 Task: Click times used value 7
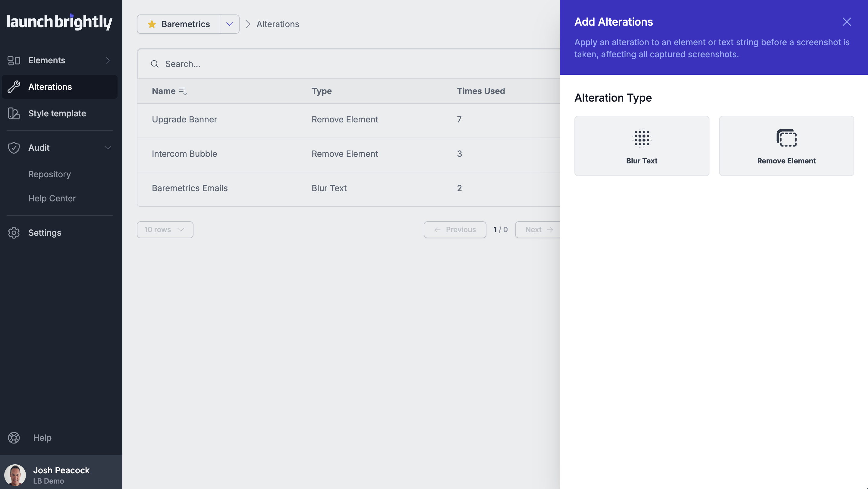[459, 119]
